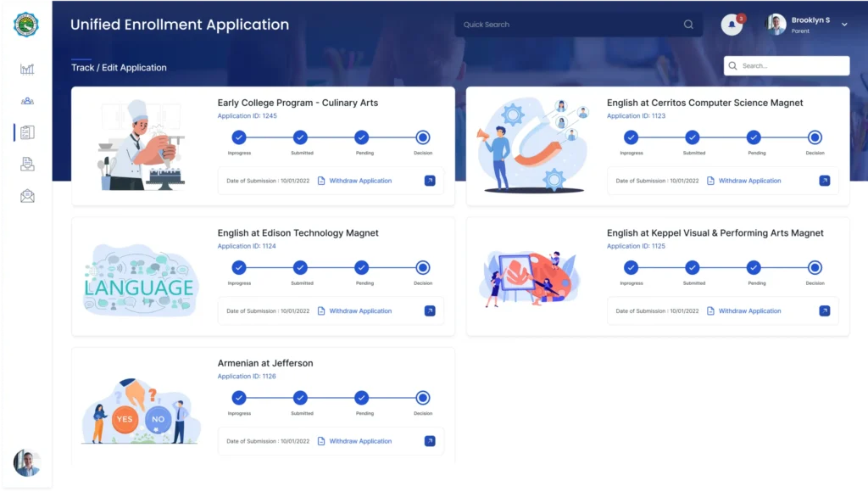Open the mail envelope sidebar icon
The height and width of the screenshot is (492, 868).
[x=27, y=196]
